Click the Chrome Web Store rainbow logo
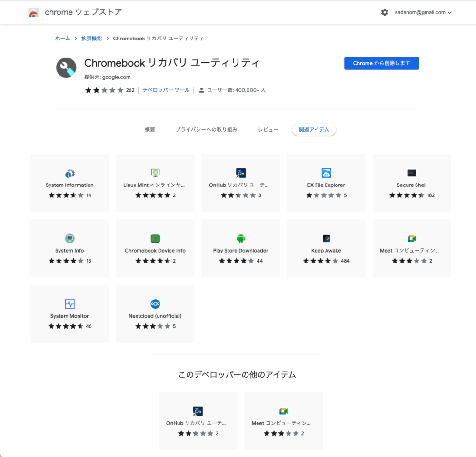Screen dimensions: 476x457 click(33, 12)
